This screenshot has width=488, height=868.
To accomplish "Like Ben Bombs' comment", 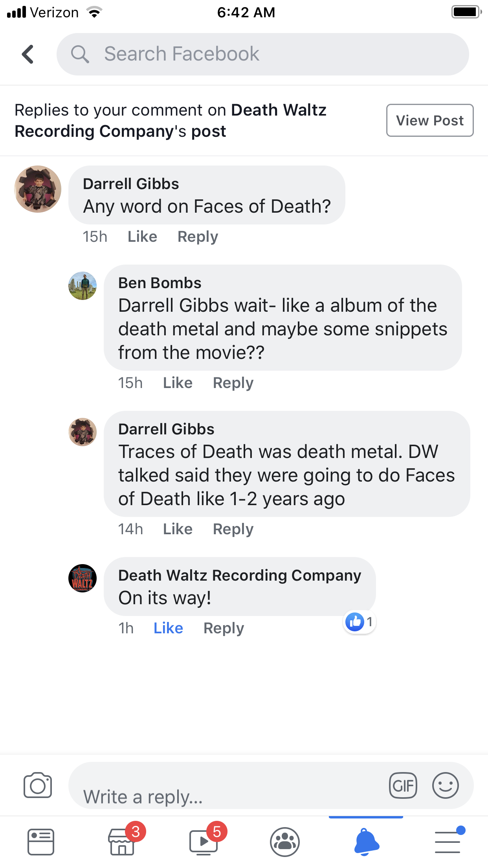I will click(x=178, y=383).
